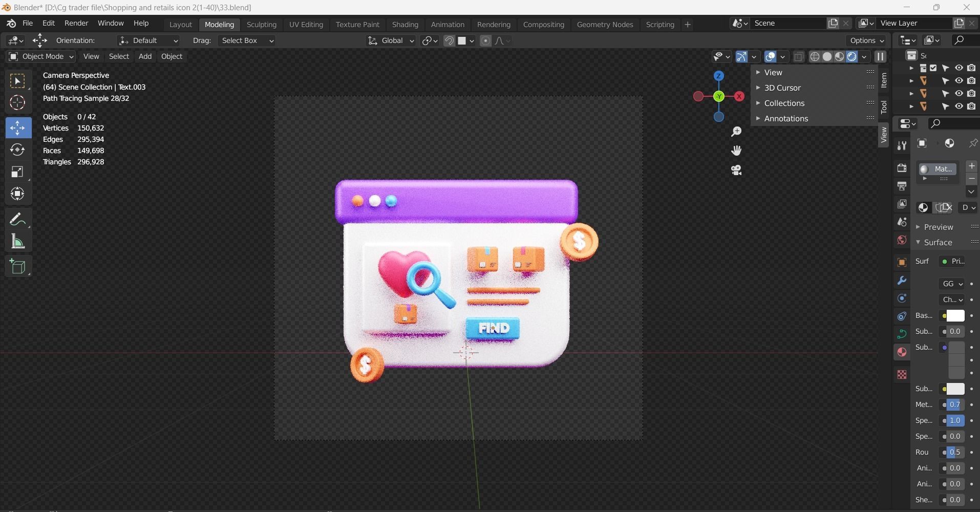Open the Object Constraints tab
980x512 pixels.
tap(902, 316)
